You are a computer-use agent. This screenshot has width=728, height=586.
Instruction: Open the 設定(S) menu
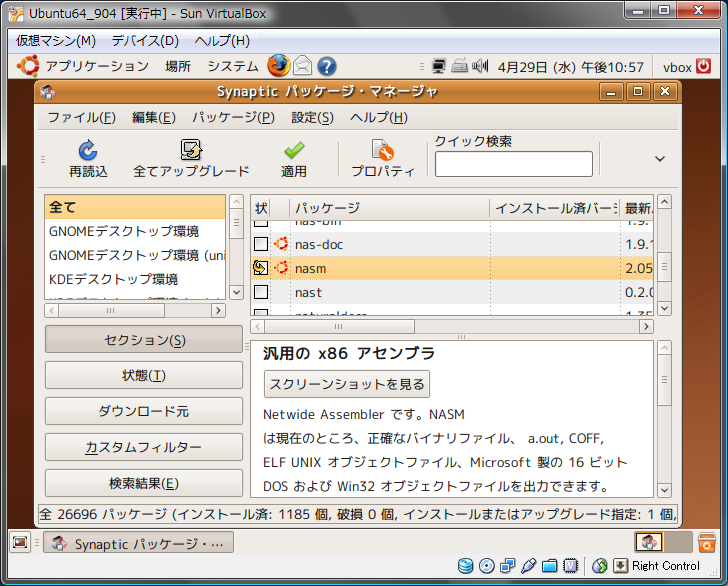pos(312,117)
